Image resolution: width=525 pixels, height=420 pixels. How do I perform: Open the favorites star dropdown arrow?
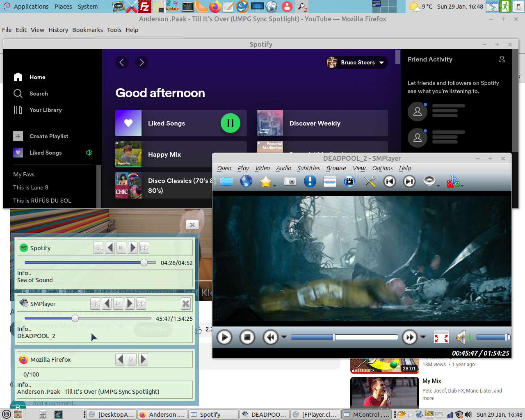274,186
